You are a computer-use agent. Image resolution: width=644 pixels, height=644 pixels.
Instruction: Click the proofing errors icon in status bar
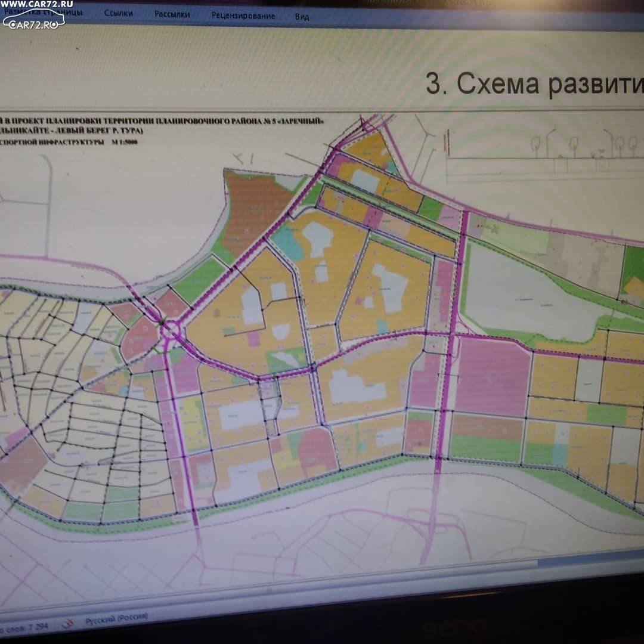click(69, 624)
